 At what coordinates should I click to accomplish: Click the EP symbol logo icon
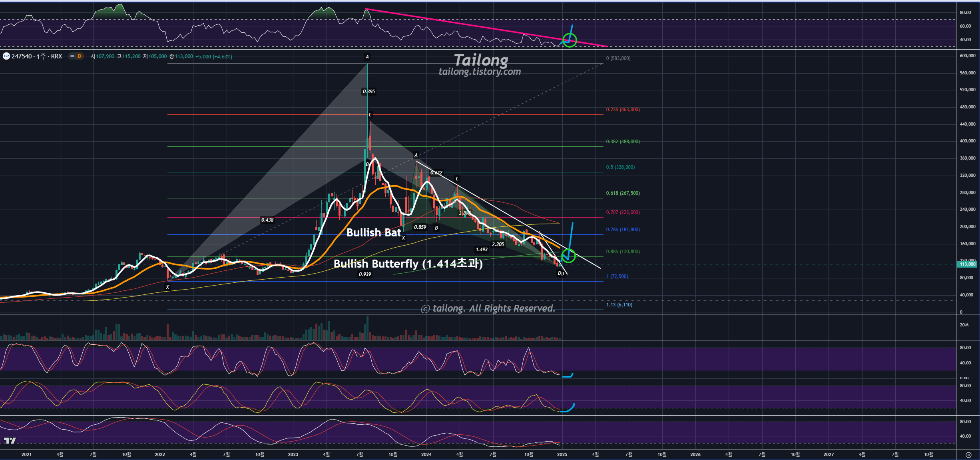point(6,56)
